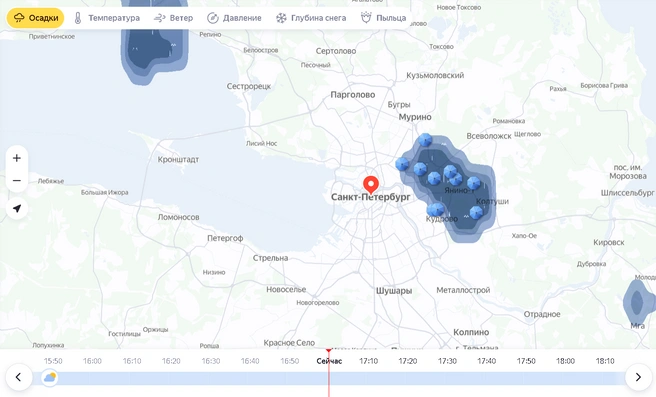This screenshot has width=656, height=397.
Task: Select 18:10 on the timeline
Action: 605,361
